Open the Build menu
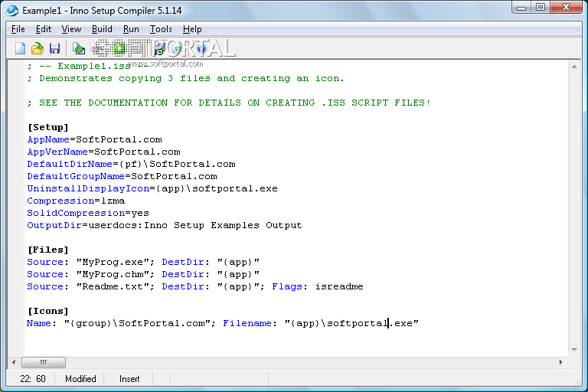This screenshot has height=392, width=588. tap(102, 29)
